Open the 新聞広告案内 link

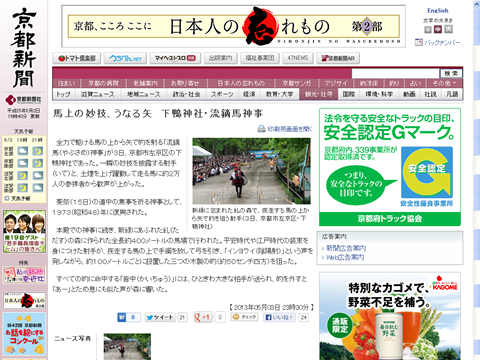pyautogui.click(x=346, y=248)
